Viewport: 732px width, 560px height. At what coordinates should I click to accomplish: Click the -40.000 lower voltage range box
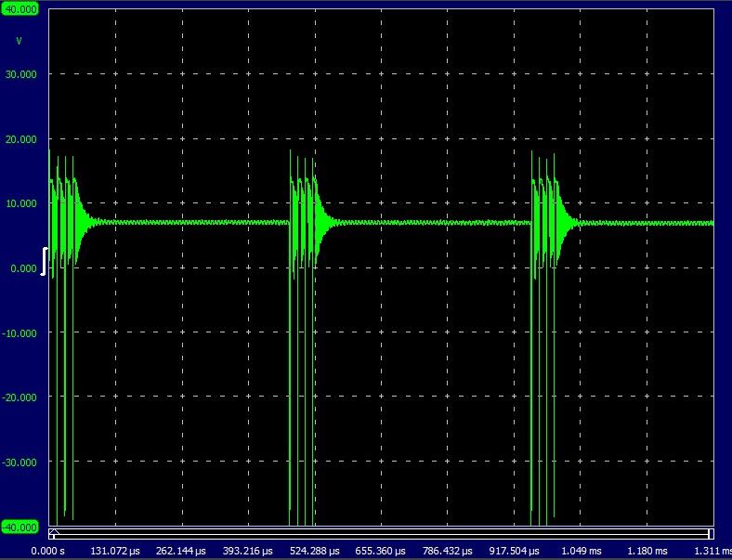pyautogui.click(x=20, y=527)
